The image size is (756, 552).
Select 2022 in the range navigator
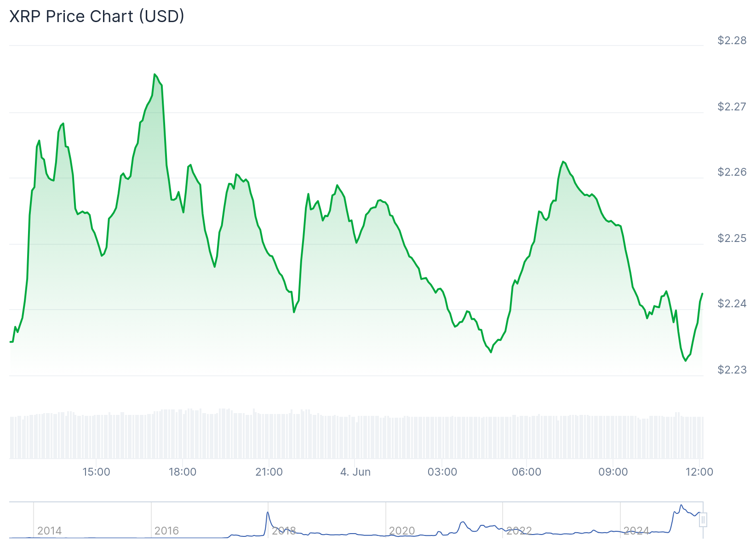point(519,531)
